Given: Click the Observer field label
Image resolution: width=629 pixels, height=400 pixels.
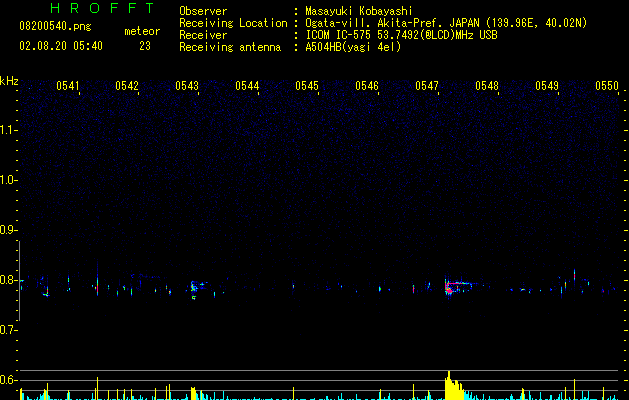Looking at the screenshot, I should pos(203,11).
